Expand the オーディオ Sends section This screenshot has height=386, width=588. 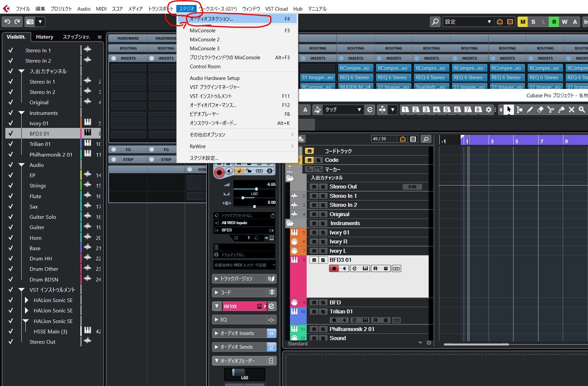click(x=240, y=347)
